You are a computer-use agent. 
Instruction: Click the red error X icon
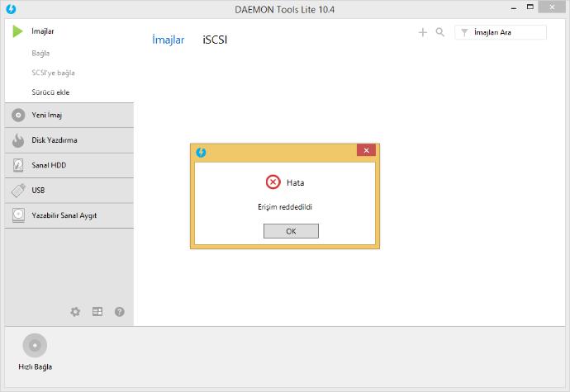(x=273, y=182)
